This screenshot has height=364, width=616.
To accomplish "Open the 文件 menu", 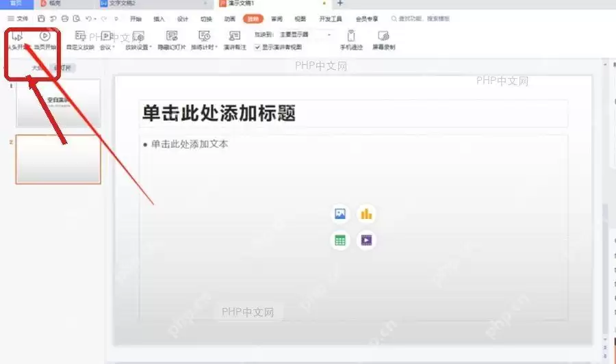I will point(18,18).
